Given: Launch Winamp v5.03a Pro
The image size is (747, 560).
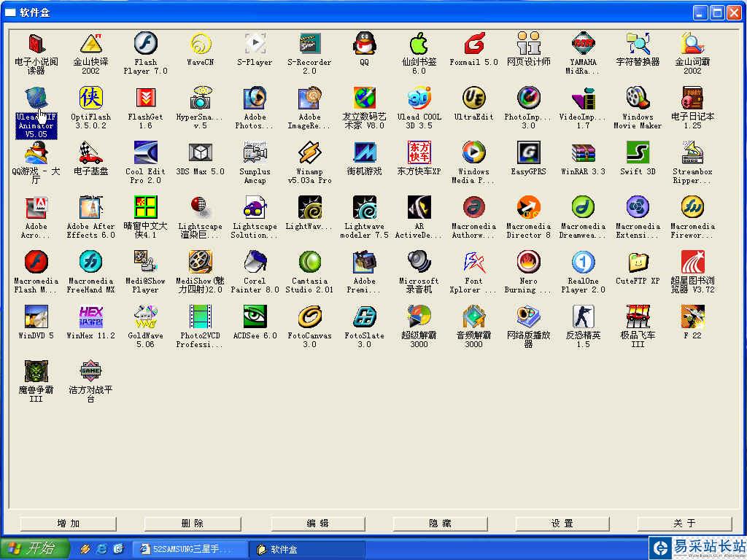Looking at the screenshot, I should coord(309,153).
